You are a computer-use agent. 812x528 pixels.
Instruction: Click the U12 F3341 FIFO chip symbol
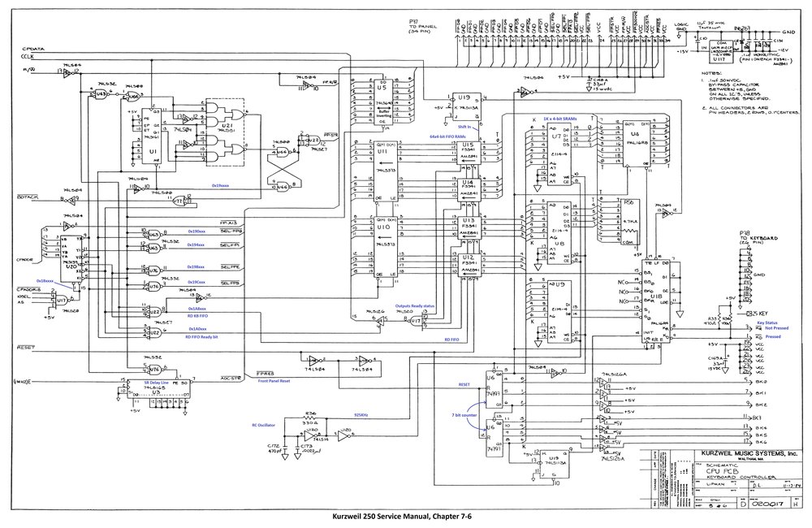(x=469, y=266)
